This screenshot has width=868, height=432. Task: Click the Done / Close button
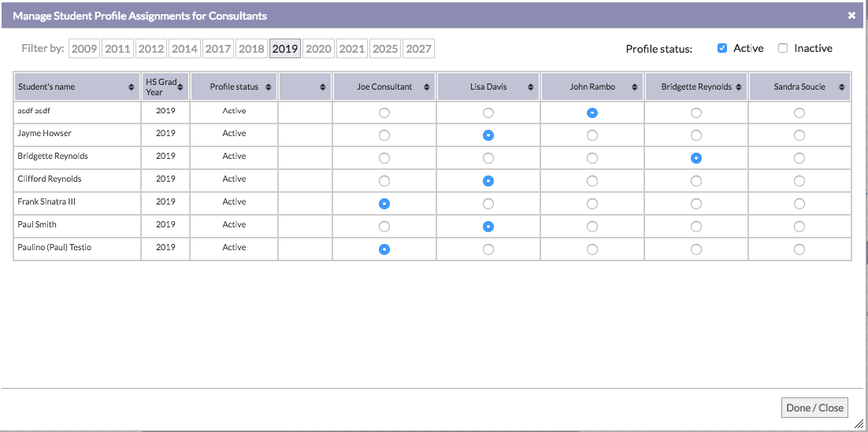point(814,408)
